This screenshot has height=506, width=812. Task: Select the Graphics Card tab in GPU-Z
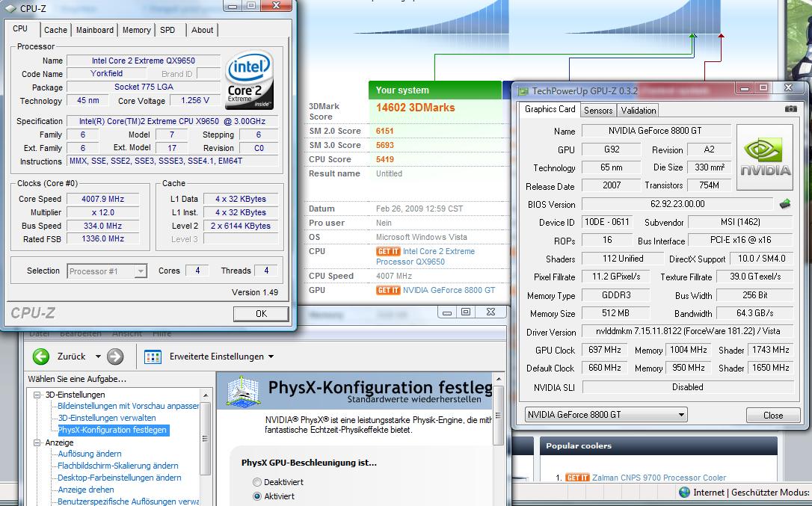550,109
